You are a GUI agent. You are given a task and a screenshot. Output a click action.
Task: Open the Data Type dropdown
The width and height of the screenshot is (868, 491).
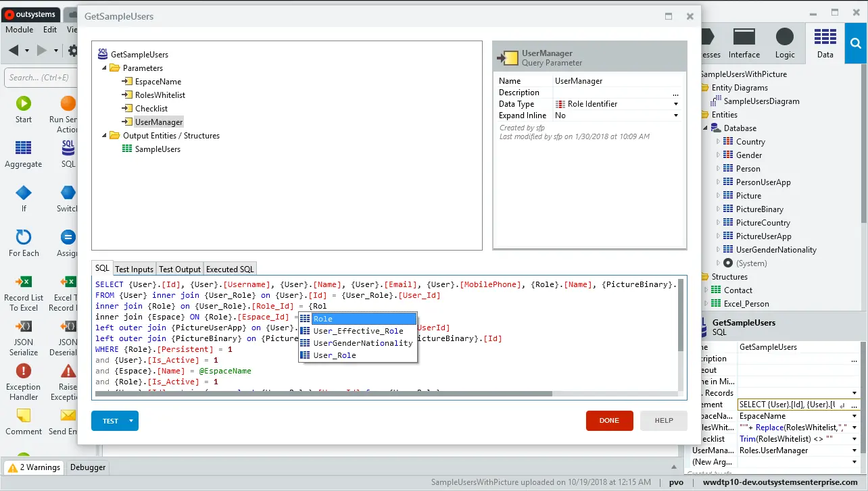[x=675, y=105]
